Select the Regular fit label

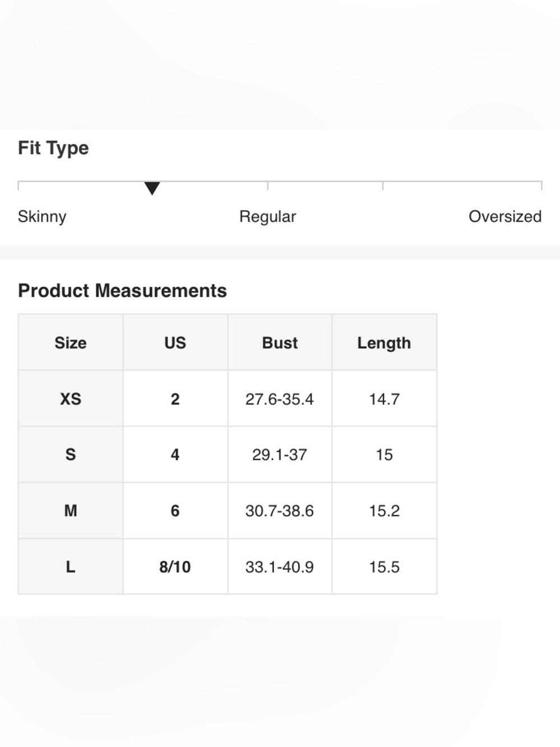point(268,217)
